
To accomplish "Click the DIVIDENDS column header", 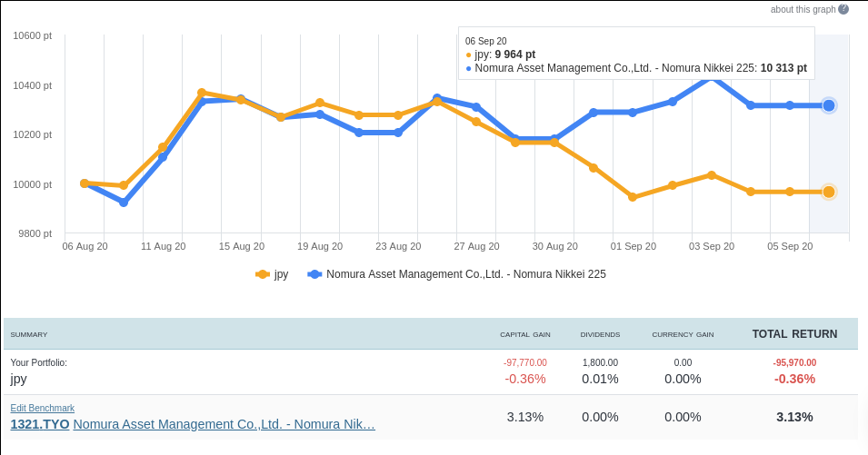I will (x=600, y=335).
